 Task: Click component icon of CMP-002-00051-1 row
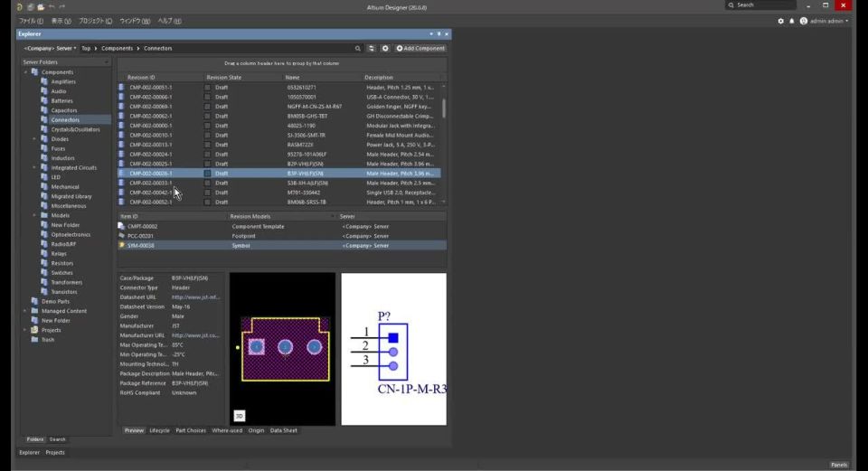(x=121, y=88)
